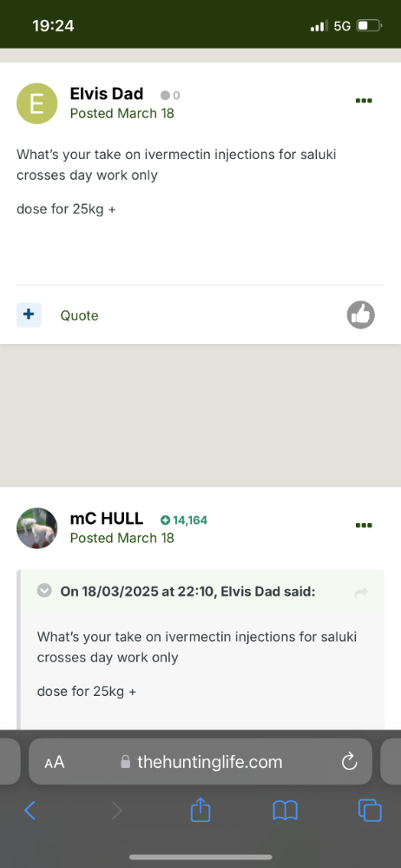Quote Elvis Dad's post

[x=79, y=315]
